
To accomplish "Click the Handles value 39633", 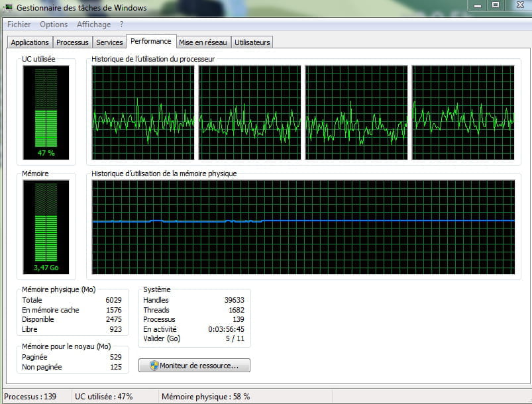I will [x=234, y=300].
